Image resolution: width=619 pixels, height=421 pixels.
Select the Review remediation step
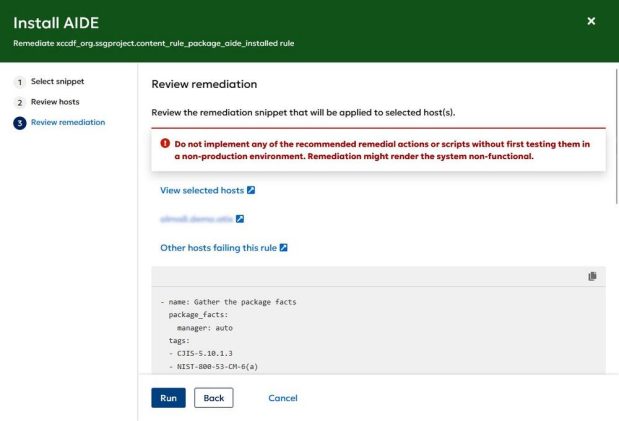[x=68, y=122]
